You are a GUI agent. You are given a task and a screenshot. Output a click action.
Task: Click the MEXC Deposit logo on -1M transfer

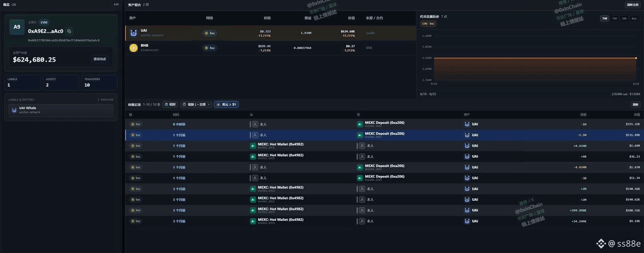(x=360, y=124)
